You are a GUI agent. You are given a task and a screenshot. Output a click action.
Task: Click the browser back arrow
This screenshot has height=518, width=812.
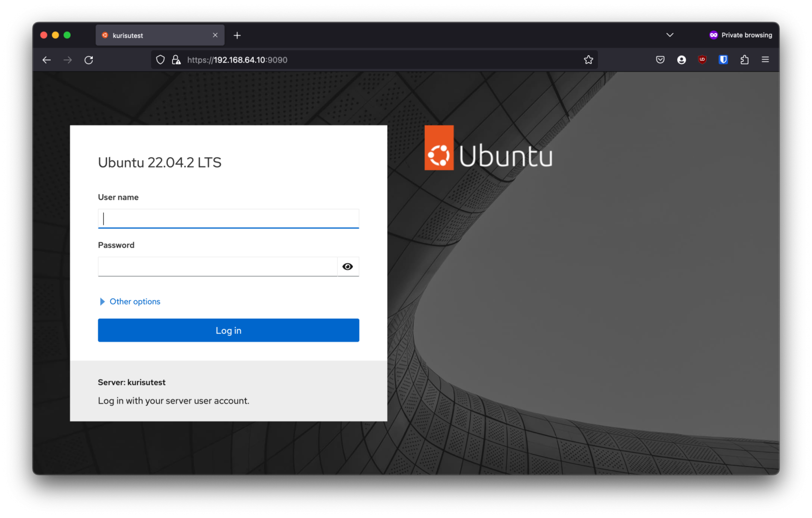(46, 60)
